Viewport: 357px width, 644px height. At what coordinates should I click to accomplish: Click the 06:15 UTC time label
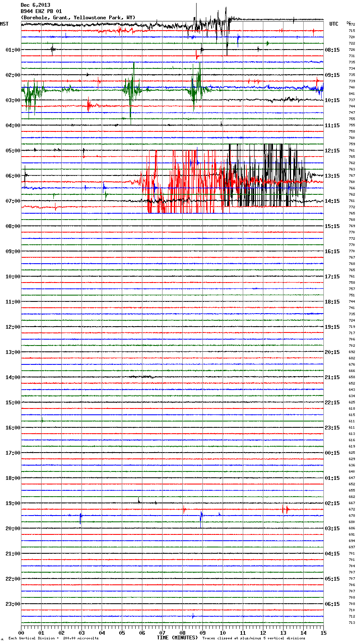(332, 604)
